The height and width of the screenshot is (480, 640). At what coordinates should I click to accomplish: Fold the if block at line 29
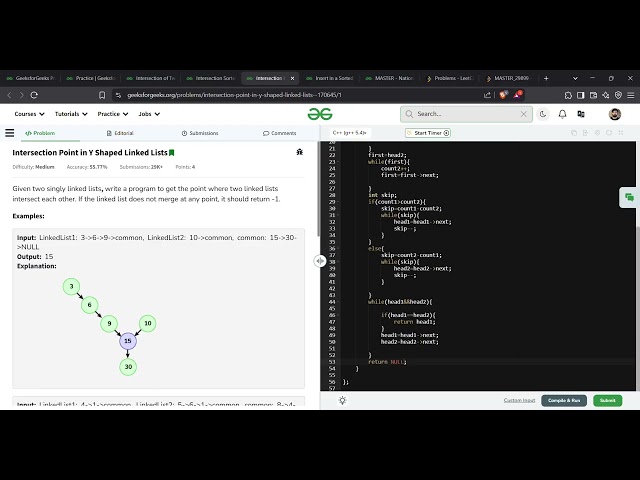pyautogui.click(x=338, y=202)
